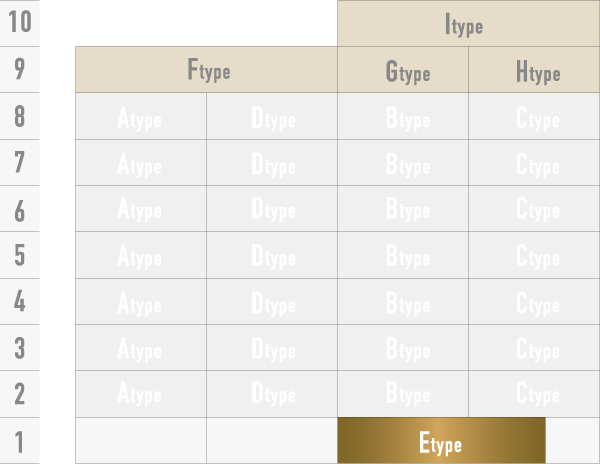Pick the Htype unit on floor 9

tap(534, 70)
